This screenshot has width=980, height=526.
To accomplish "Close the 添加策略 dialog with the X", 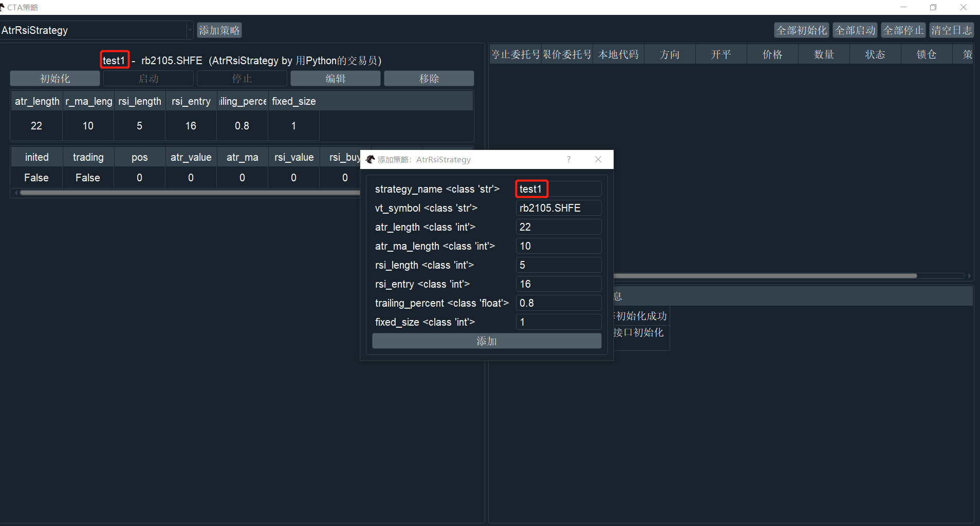I will tap(598, 159).
